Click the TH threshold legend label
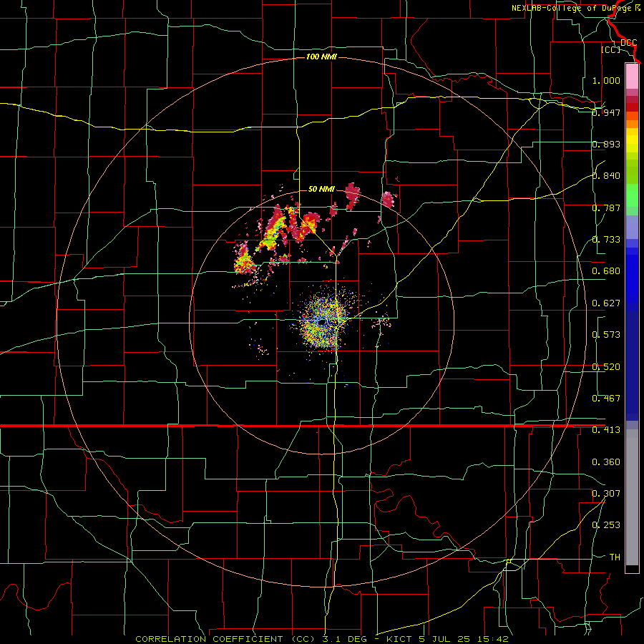Viewport: 644px width, 644px height. click(x=615, y=557)
